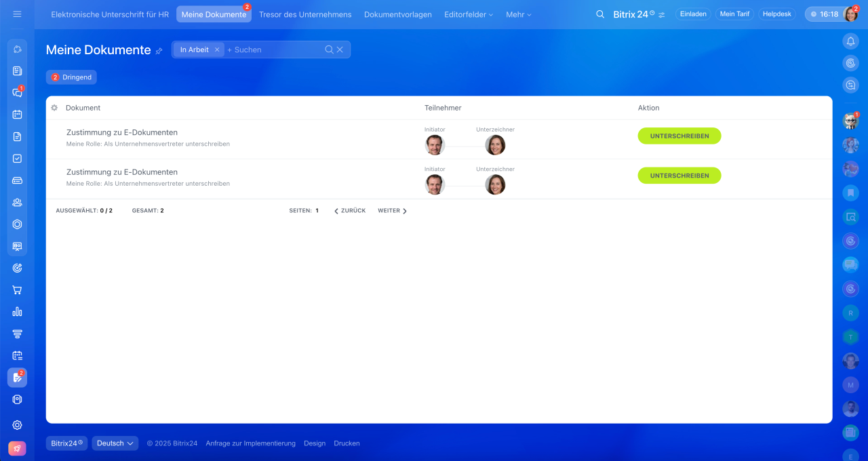Screen dimensions: 868x461
Task: Click the initiator avatar in first row
Action: pos(435,145)
